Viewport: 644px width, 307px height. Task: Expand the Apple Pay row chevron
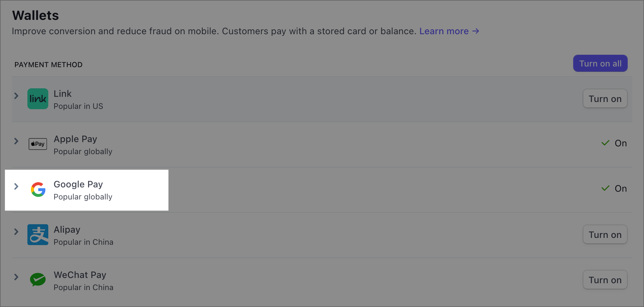click(x=16, y=141)
